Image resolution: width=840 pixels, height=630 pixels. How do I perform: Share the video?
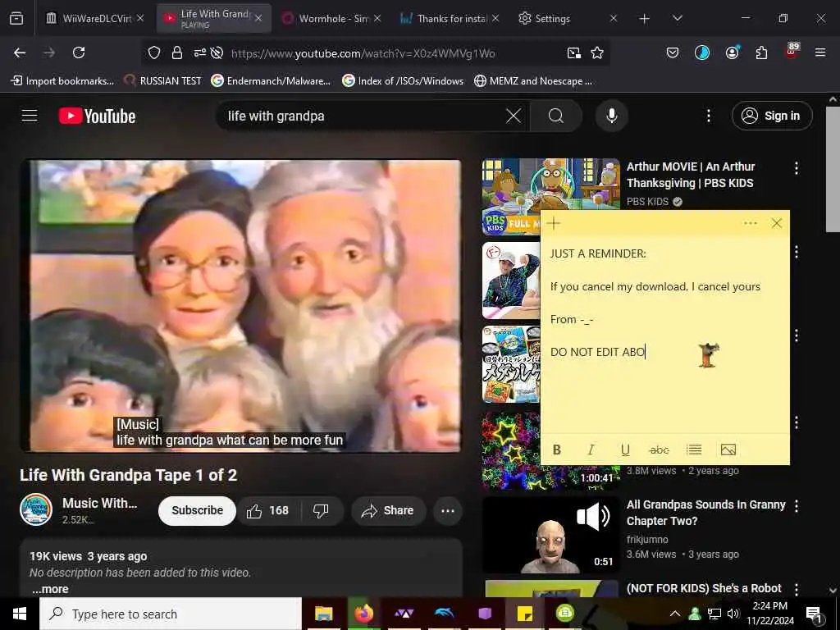390,511
